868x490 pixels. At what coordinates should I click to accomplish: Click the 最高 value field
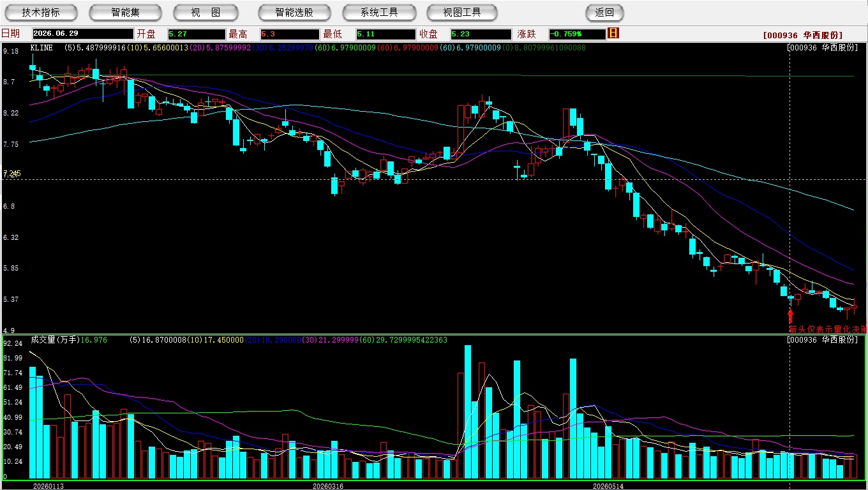pos(289,34)
